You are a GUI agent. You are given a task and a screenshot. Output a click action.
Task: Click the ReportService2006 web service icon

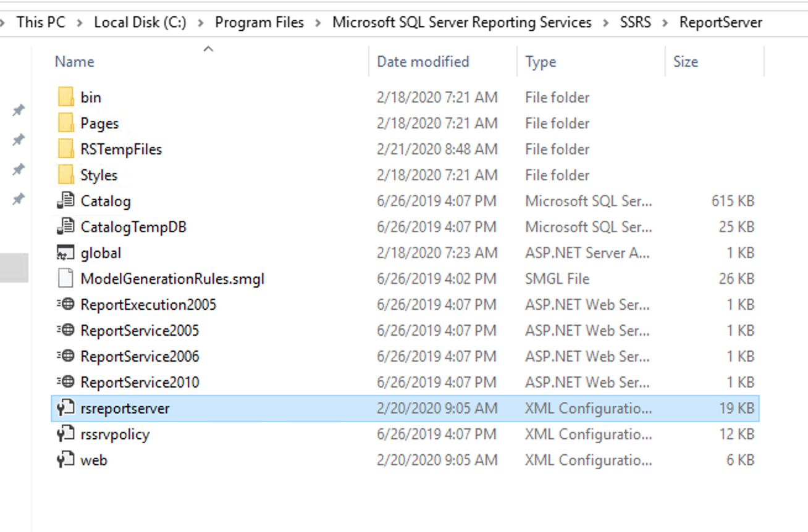click(65, 356)
